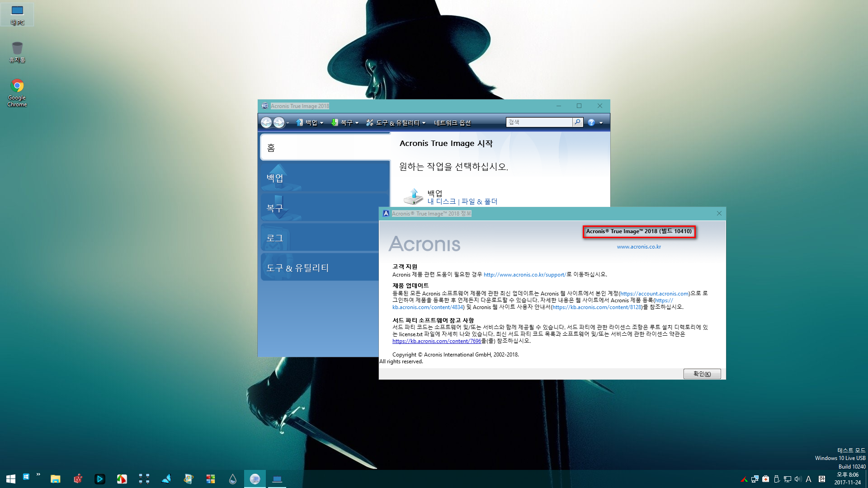868x488 pixels.
Task: Open the network computers tray icon
Action: coord(755,479)
